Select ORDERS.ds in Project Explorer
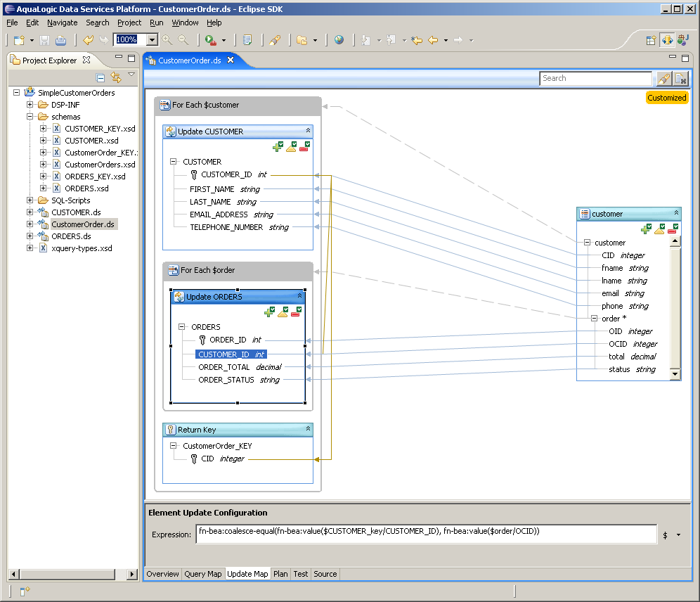This screenshot has height=602, width=700. point(71,236)
